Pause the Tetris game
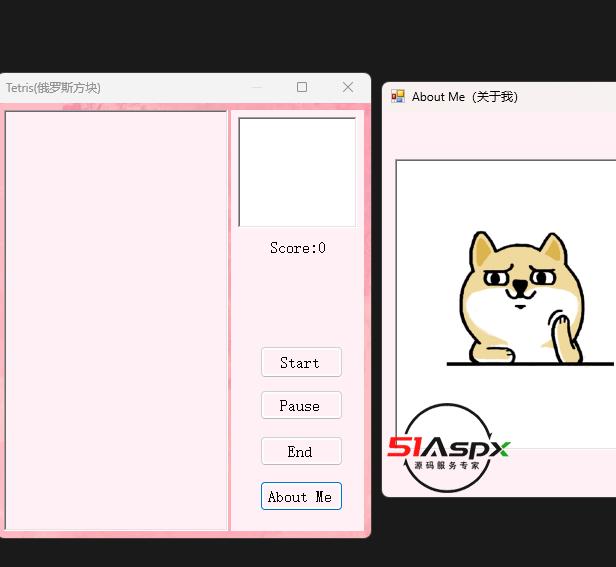 301,405
